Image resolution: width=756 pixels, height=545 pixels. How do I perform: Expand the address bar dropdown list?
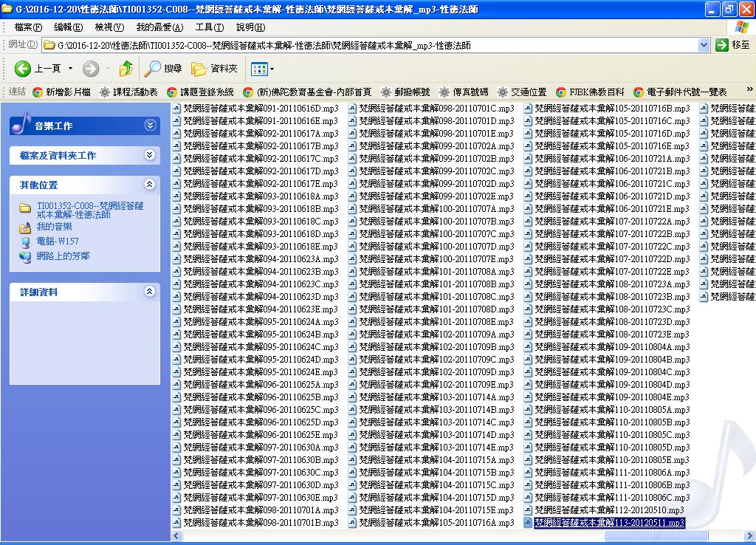coord(704,45)
